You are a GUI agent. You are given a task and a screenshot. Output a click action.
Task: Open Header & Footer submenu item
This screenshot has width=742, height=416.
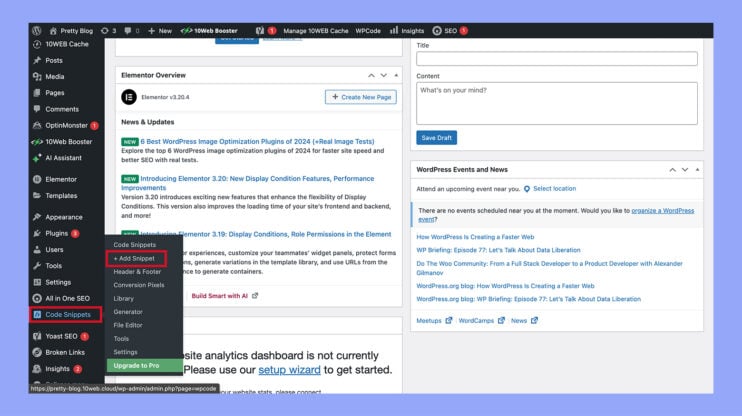[x=137, y=272]
